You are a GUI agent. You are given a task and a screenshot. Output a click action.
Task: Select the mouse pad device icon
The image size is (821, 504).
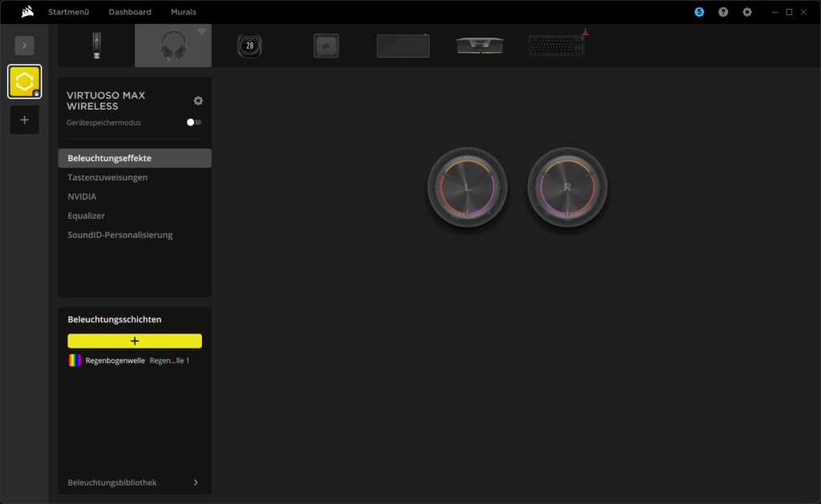[x=402, y=46]
